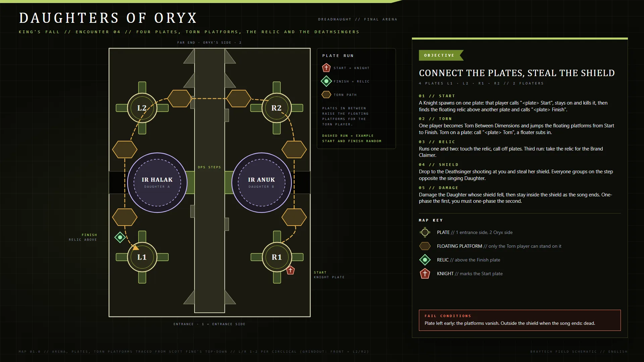
Task: Click 'BRAYTECH FIELD SCHEMATIC // ENGLISH' footer text
Action: (579, 352)
